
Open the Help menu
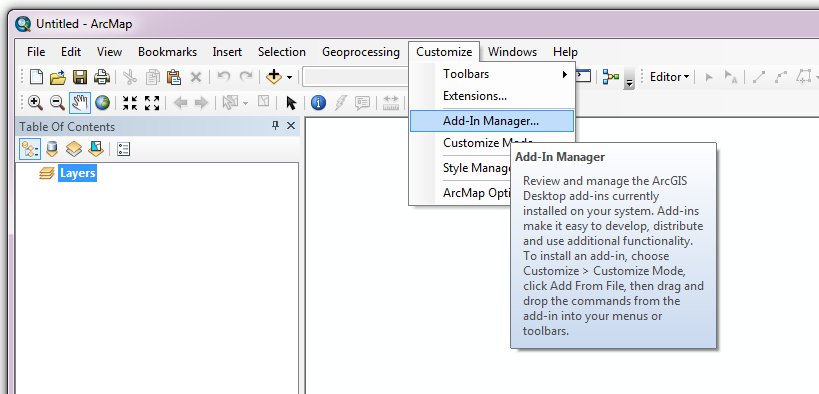coord(565,52)
